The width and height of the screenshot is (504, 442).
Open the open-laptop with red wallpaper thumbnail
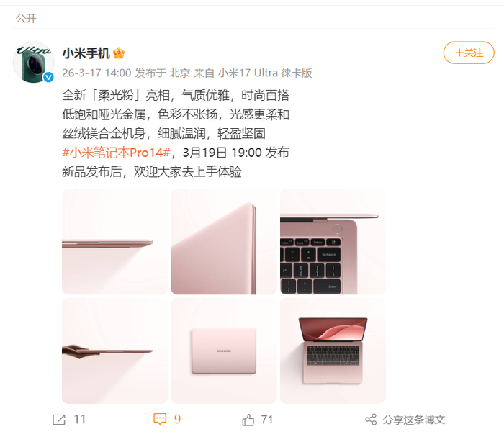click(333, 351)
